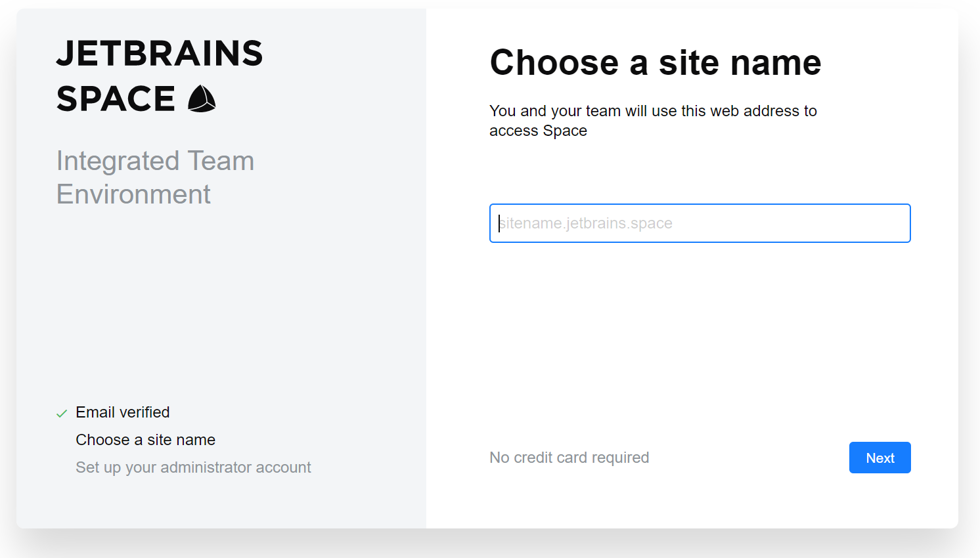This screenshot has height=558, width=980.
Task: Click the 'You and your team' description line
Action: 653,111
